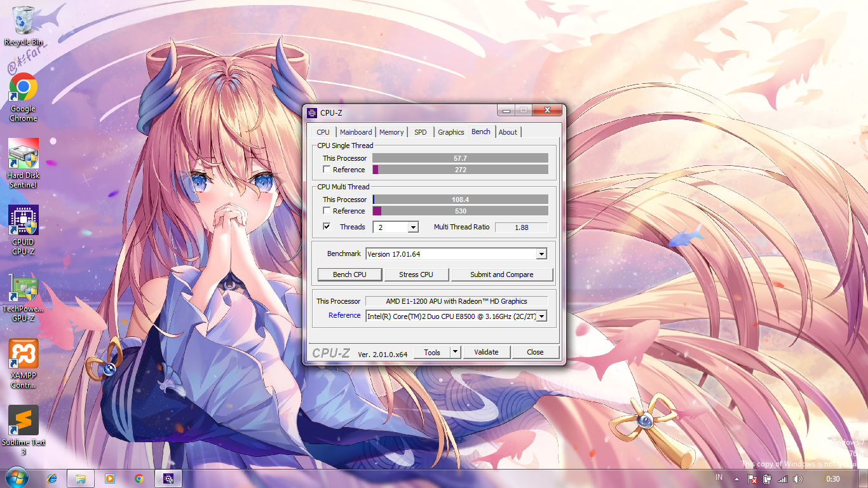Expand the Tools dropdown arrow
This screenshot has height=488, width=868.
tap(455, 352)
